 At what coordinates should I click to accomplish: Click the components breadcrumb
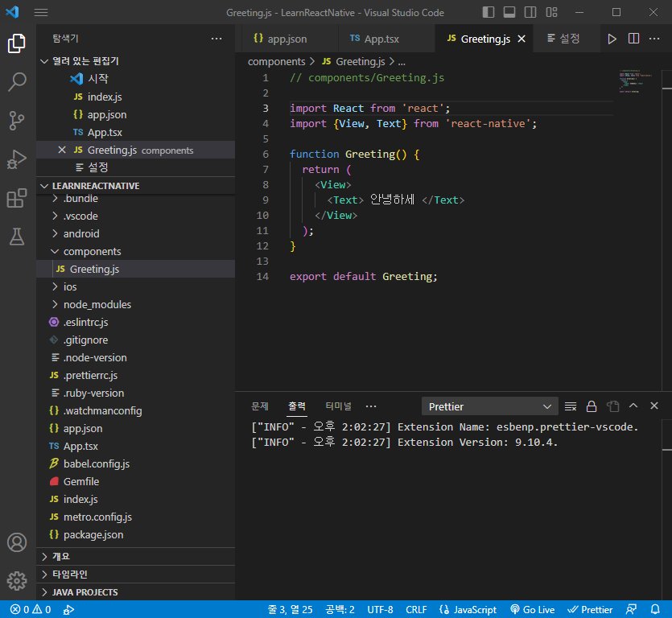tap(276, 62)
